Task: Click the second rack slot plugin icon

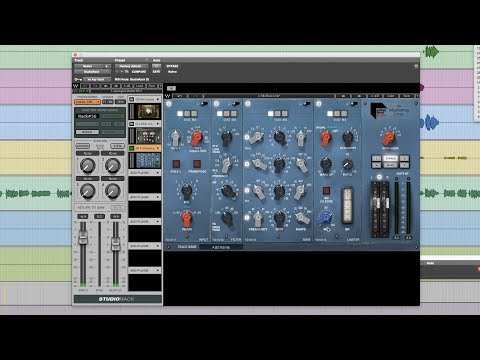Action: pos(132,124)
